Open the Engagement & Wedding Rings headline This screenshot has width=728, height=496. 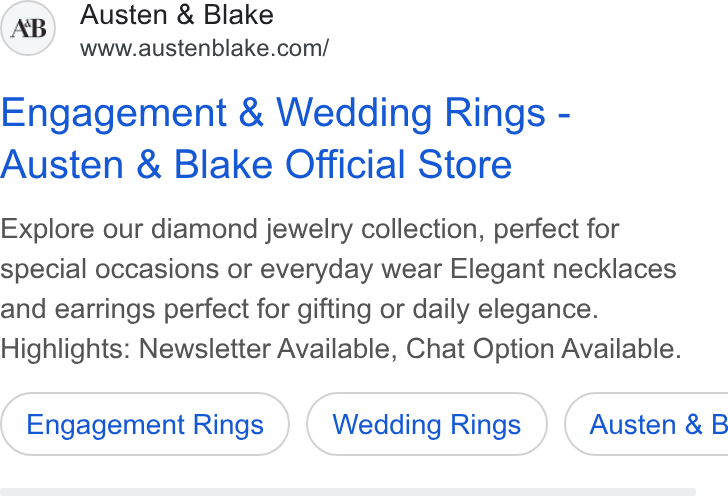coord(285,113)
